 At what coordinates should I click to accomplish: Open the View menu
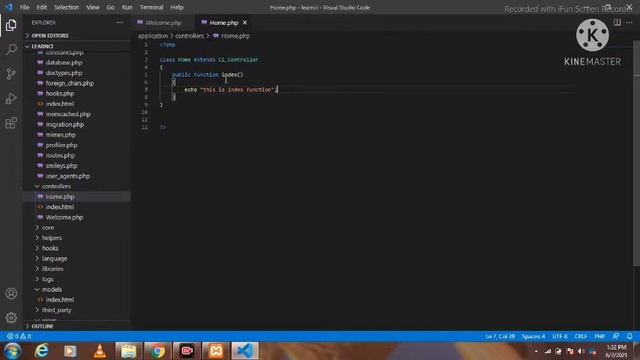click(x=93, y=7)
